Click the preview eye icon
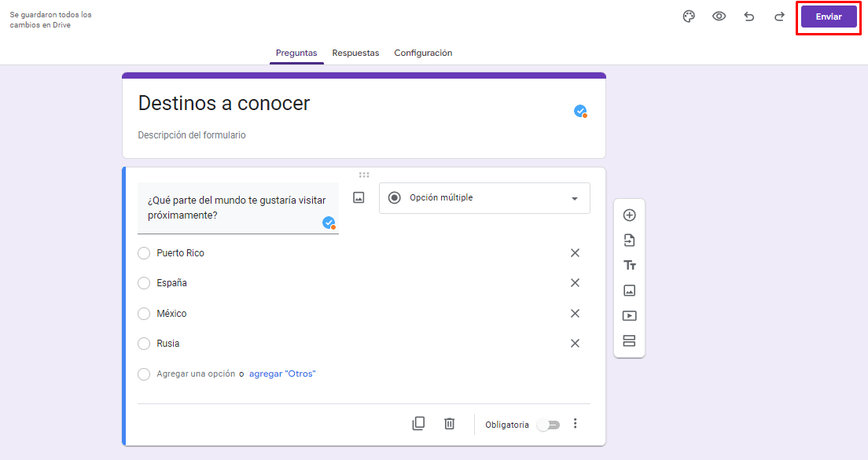This screenshot has width=868, height=460. [x=719, y=17]
